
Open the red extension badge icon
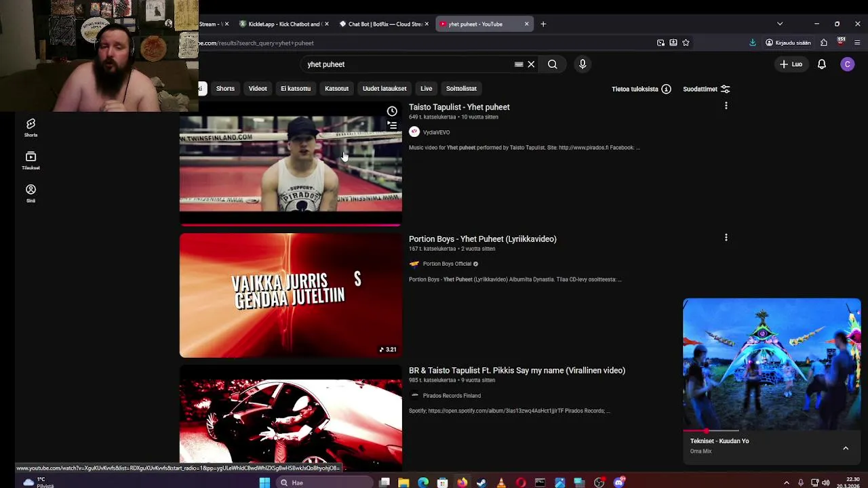(841, 42)
